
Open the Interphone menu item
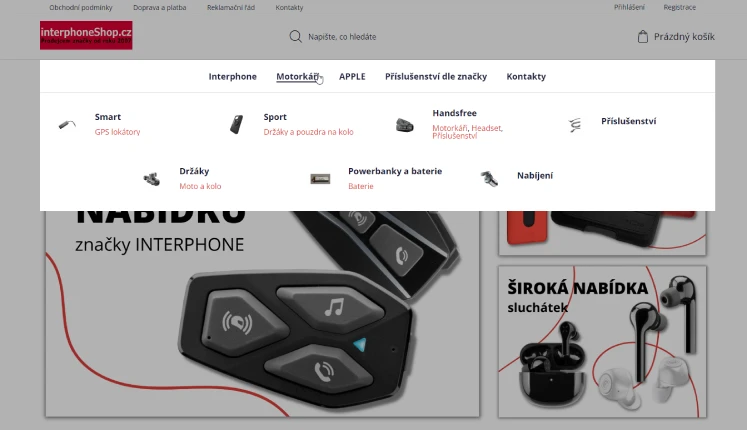(x=232, y=77)
